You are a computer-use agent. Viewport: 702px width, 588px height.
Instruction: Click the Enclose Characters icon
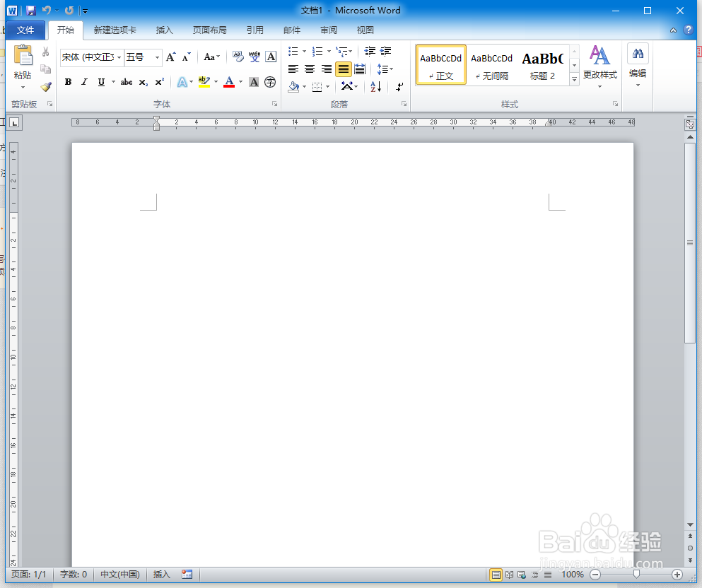(270, 82)
